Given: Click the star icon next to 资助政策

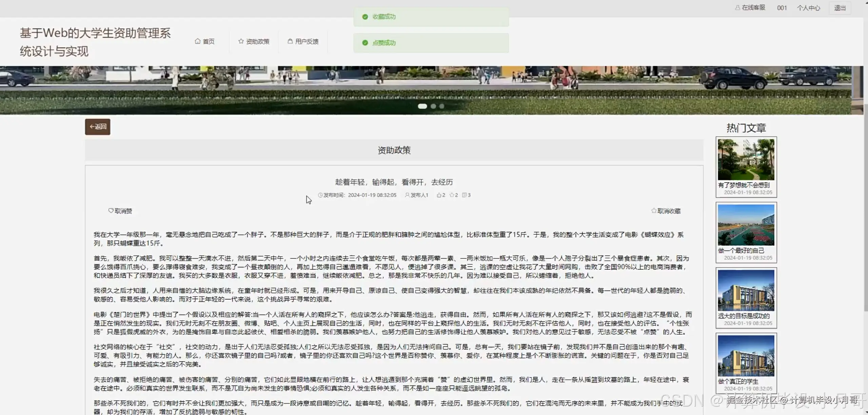Looking at the screenshot, I should pyautogui.click(x=240, y=41).
